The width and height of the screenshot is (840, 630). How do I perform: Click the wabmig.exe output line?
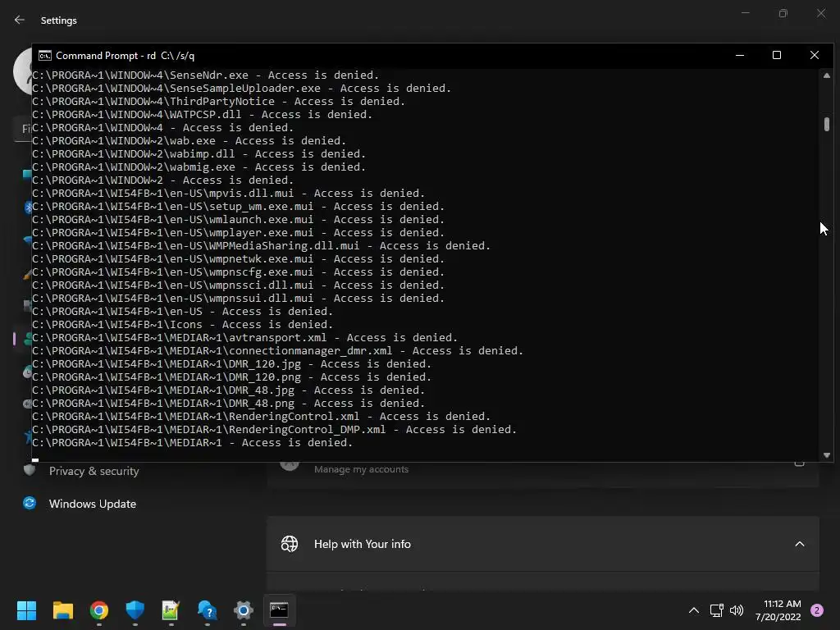coord(199,167)
